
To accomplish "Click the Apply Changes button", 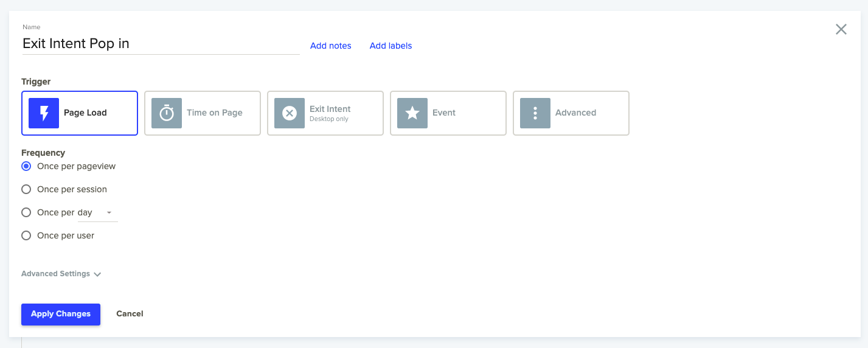I will point(61,314).
